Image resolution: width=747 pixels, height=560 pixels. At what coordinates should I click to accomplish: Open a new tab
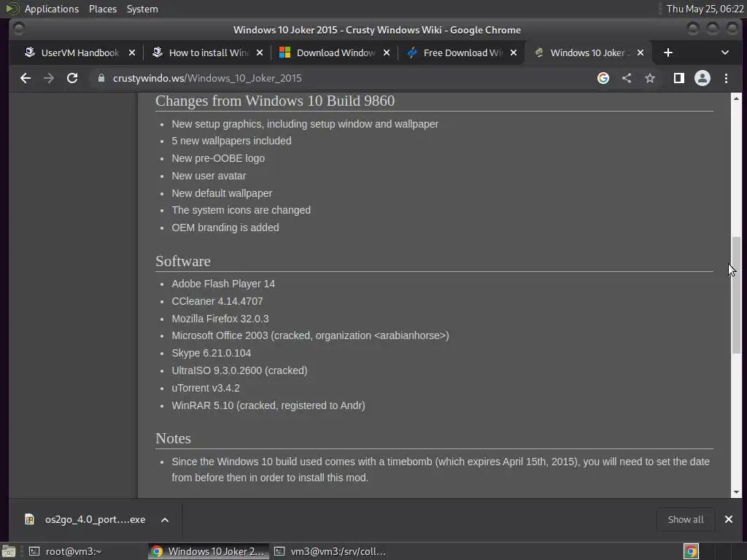(x=668, y=52)
